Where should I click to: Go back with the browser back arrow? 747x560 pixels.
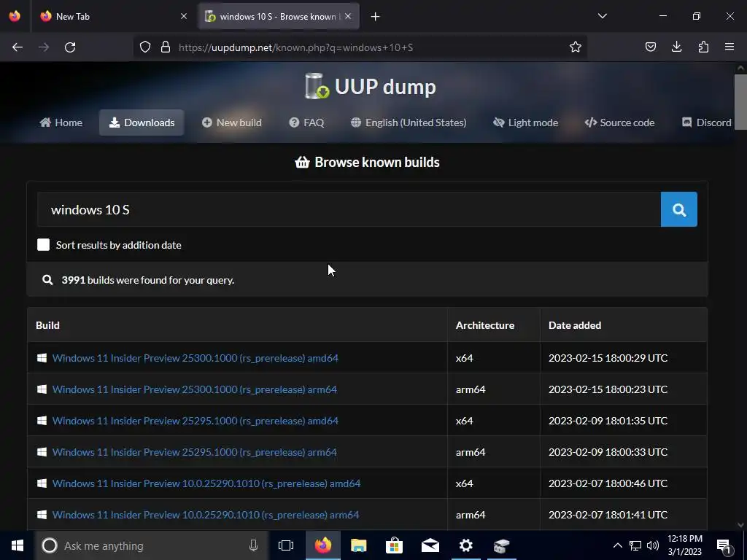(18, 47)
